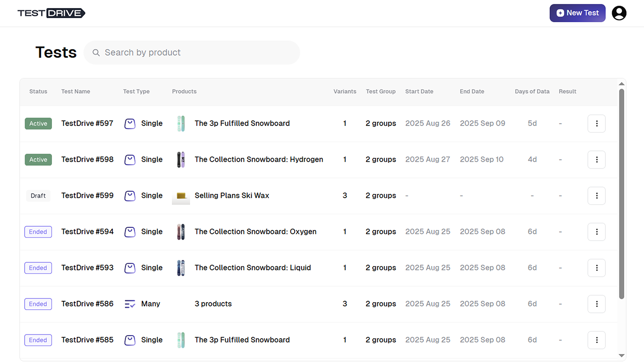The width and height of the screenshot is (644, 362).
Task: Click the End Date column header
Action: [472, 91]
